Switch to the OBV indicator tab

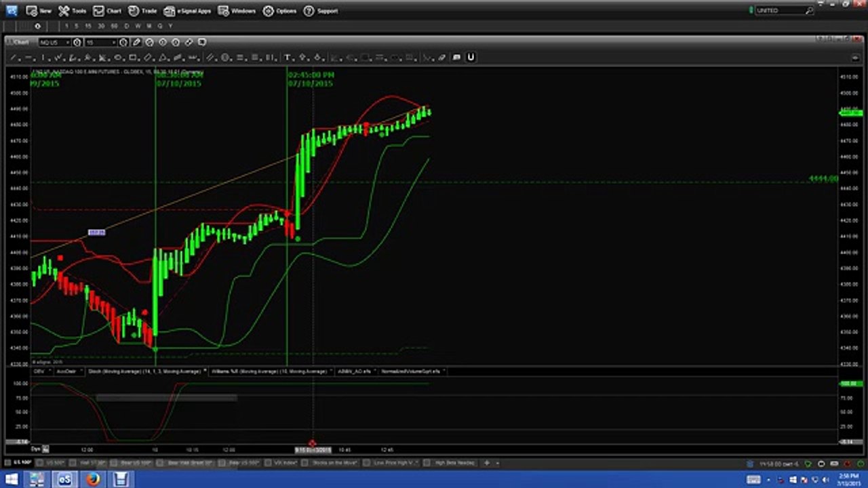pyautogui.click(x=41, y=371)
